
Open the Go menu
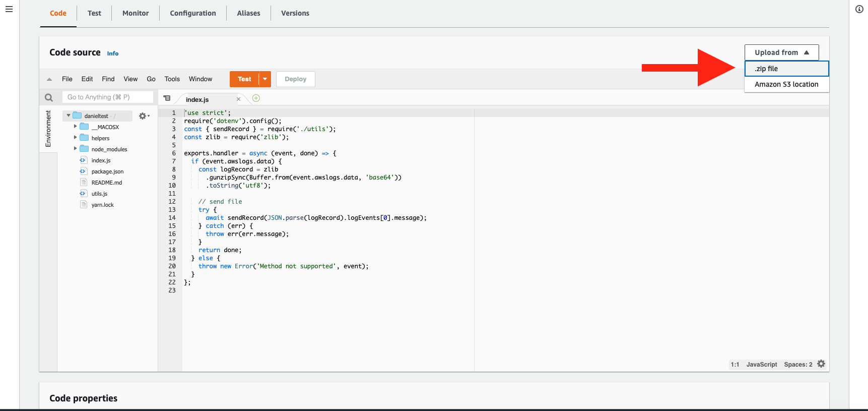pyautogui.click(x=151, y=79)
